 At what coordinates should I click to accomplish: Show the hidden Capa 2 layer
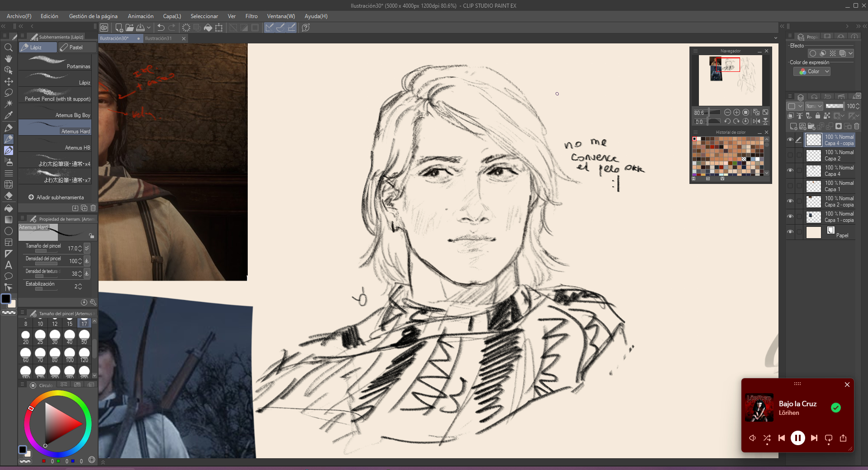tap(790, 155)
